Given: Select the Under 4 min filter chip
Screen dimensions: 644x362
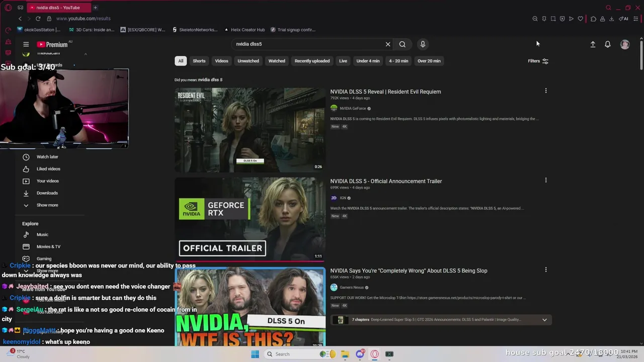Looking at the screenshot, I should click(368, 61).
